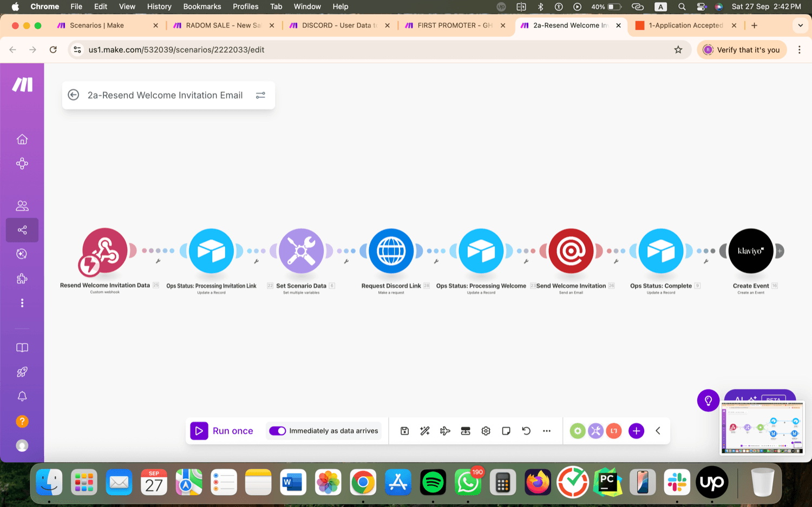
Task: Switch to the RADOM SALE - New Sa tab
Action: (x=224, y=25)
